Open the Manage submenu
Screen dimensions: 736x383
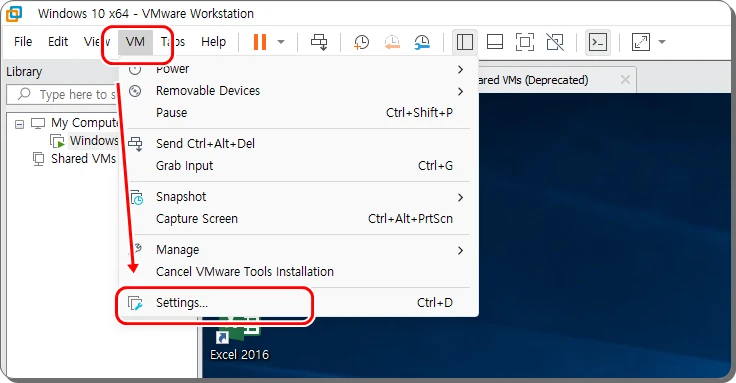pyautogui.click(x=299, y=250)
